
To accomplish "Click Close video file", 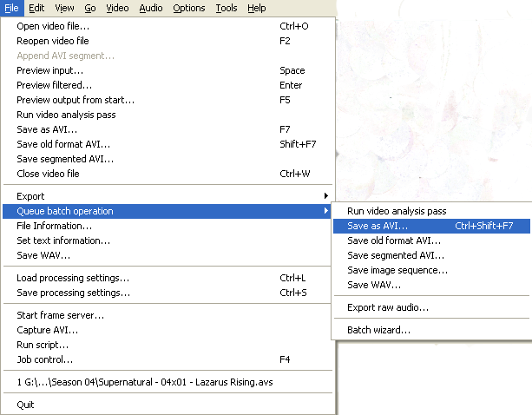I will (x=167, y=174).
